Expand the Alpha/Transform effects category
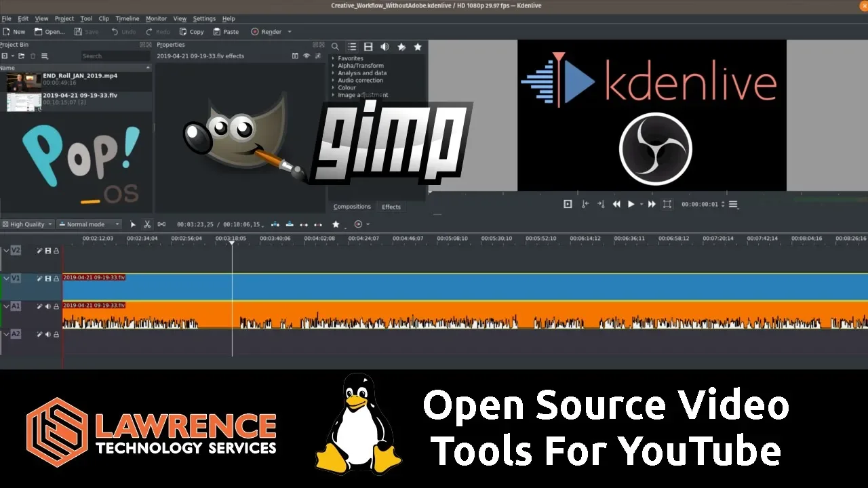This screenshot has height=488, width=868. coord(332,66)
